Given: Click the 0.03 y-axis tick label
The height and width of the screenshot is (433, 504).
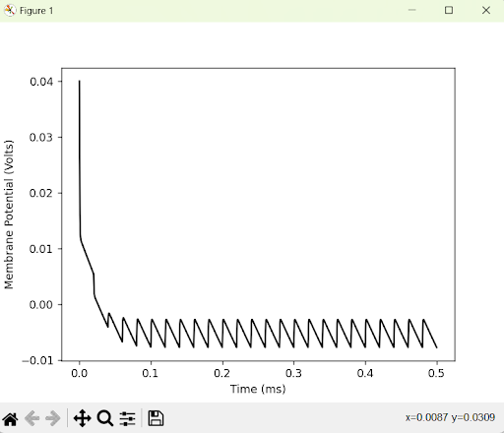Looking at the screenshot, I should point(41,137).
